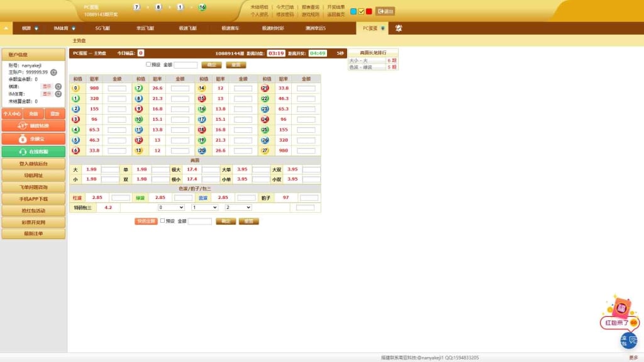This screenshot has height=362, width=644.
Task: Select number ball 5
Action: (75, 140)
